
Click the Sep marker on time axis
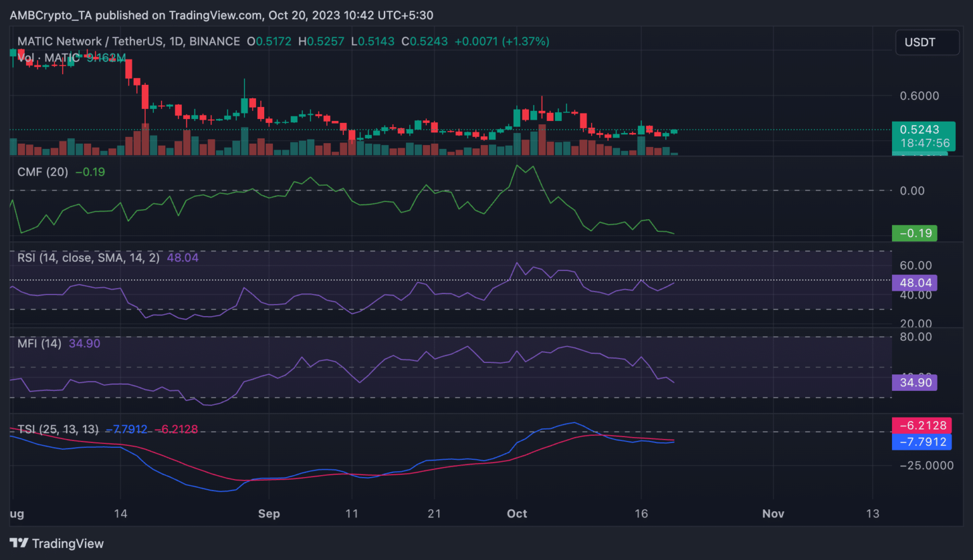pos(269,514)
